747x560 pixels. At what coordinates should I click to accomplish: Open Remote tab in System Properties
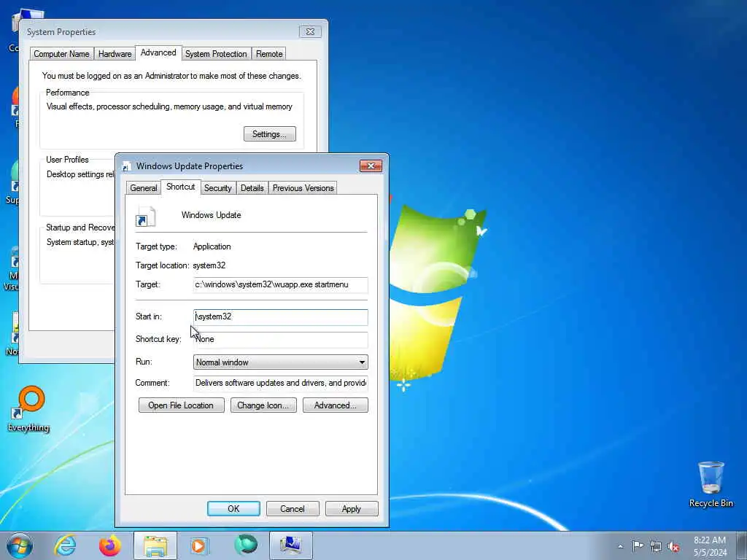click(269, 54)
